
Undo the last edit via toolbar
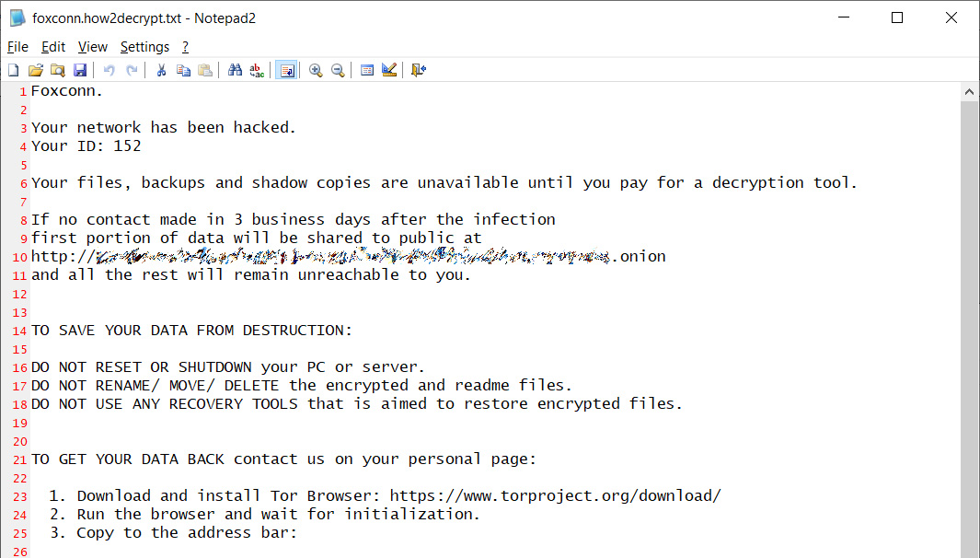click(x=109, y=70)
